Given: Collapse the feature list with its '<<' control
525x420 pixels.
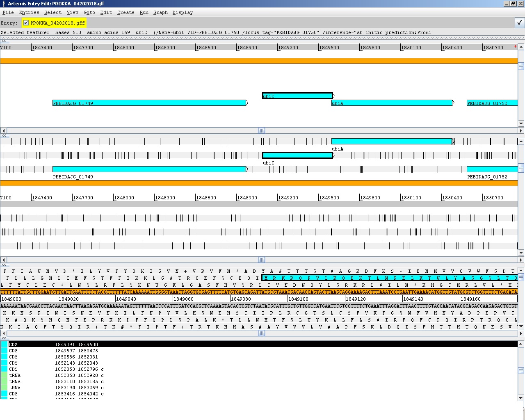Looking at the screenshot, I should click(x=3, y=339).
